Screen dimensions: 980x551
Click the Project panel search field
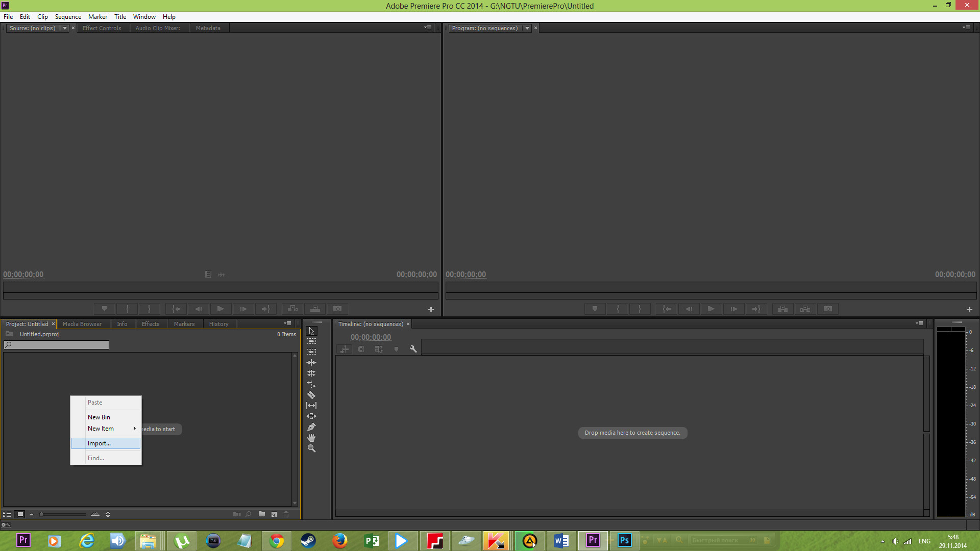56,345
